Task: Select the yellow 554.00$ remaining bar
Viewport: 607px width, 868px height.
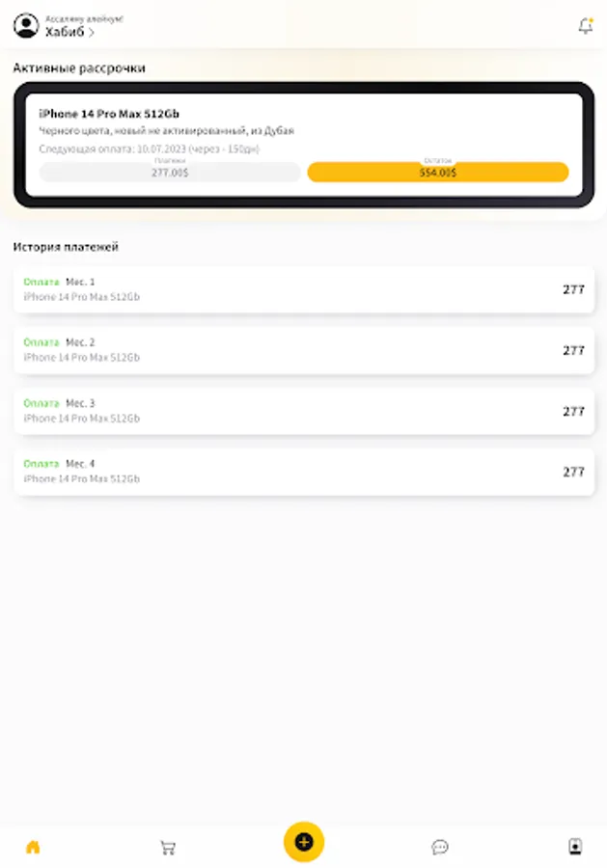Action: click(x=437, y=173)
